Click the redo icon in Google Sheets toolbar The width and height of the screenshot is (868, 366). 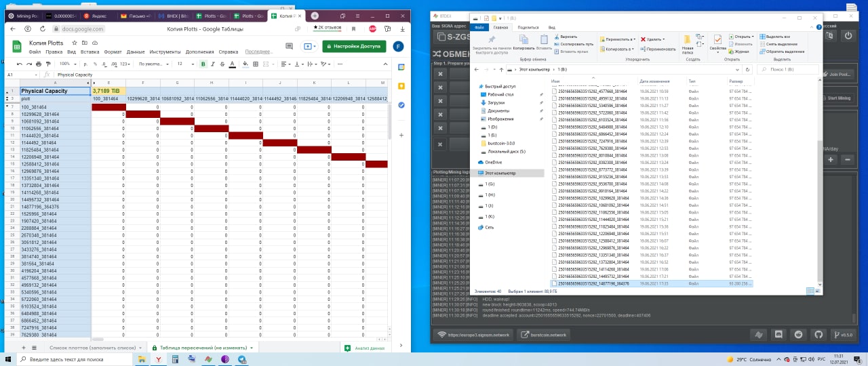coord(29,64)
